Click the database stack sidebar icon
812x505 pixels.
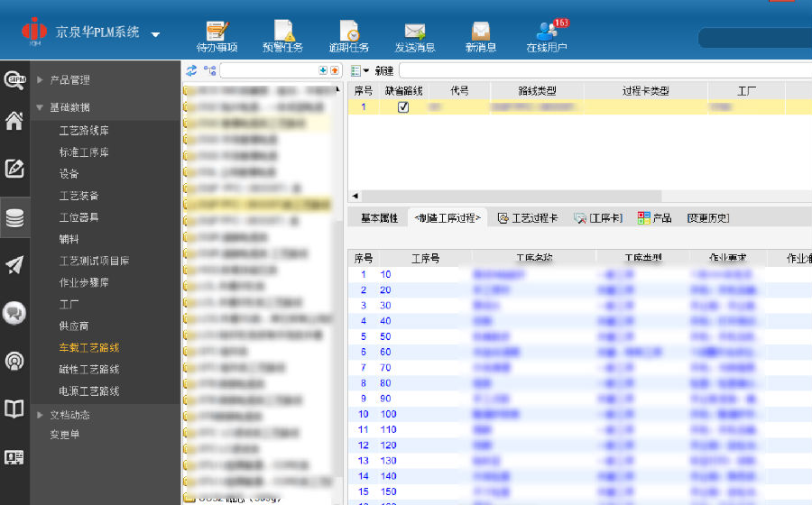[x=14, y=217]
